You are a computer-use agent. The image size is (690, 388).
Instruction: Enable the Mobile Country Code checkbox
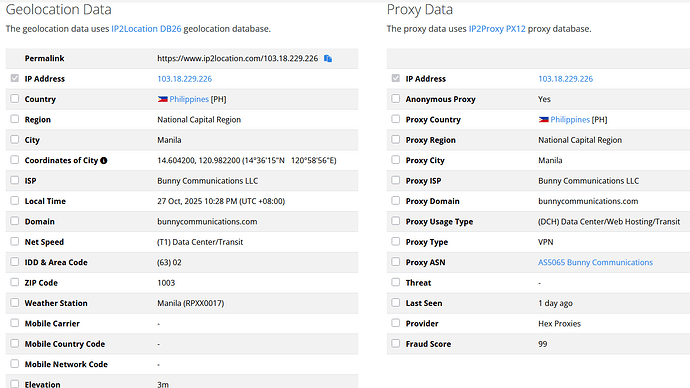pyautogui.click(x=15, y=343)
